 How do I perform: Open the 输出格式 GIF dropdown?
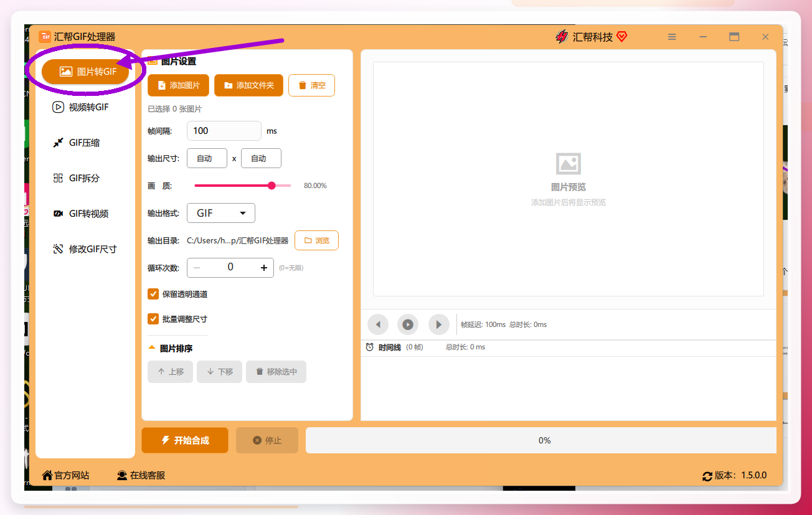(221, 213)
